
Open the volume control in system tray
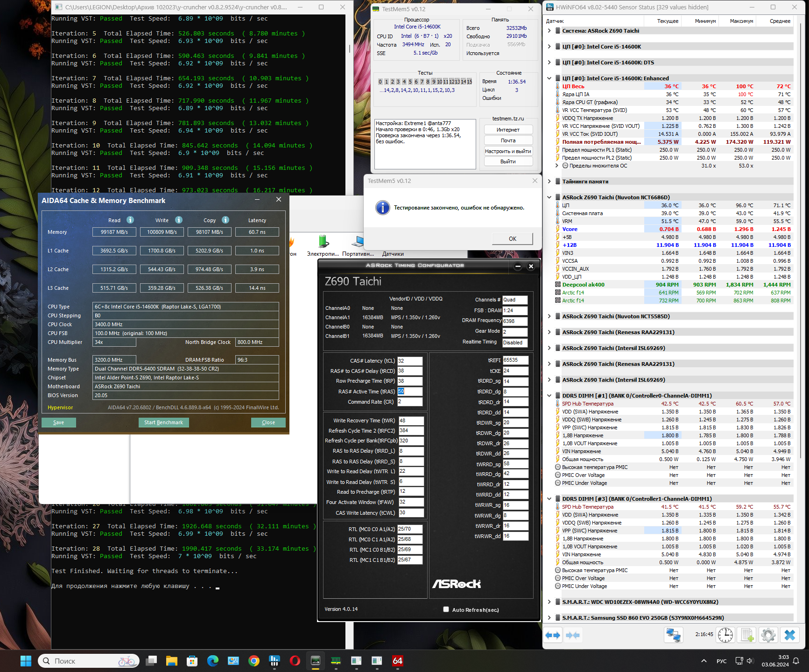pyautogui.click(x=750, y=661)
